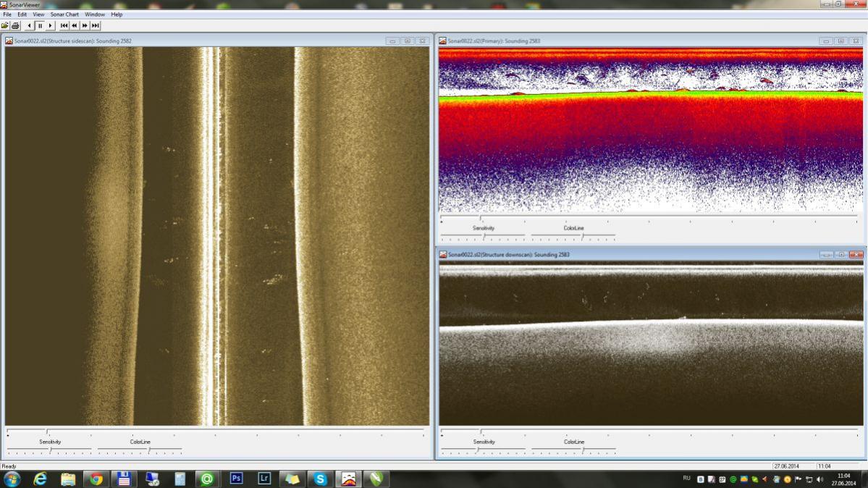
Task: Click the Open file toolbar icon
Action: pos(5,25)
